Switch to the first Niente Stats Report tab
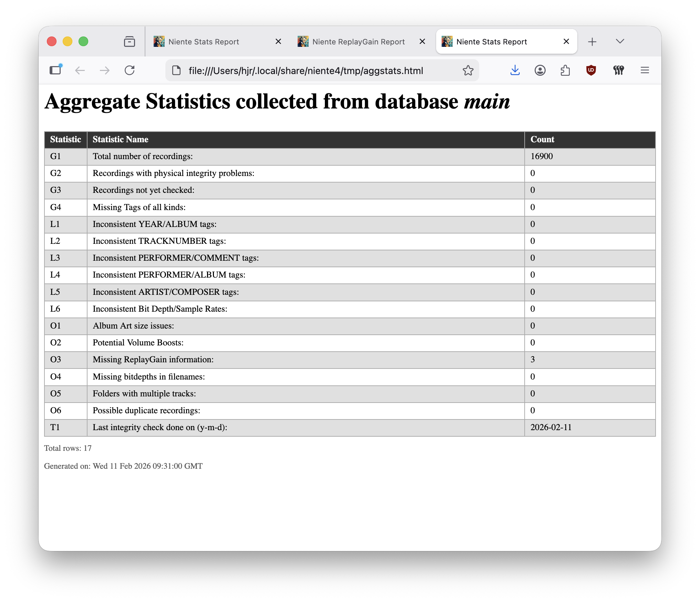 point(203,42)
